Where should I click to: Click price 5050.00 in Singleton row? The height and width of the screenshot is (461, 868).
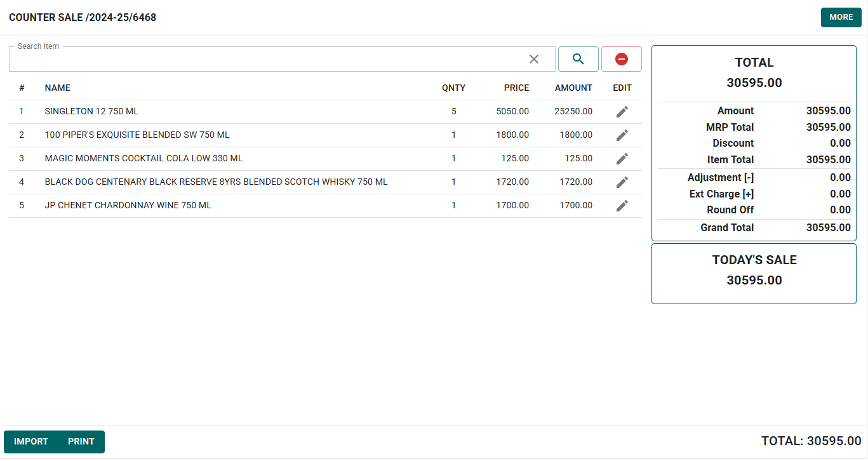(x=512, y=111)
